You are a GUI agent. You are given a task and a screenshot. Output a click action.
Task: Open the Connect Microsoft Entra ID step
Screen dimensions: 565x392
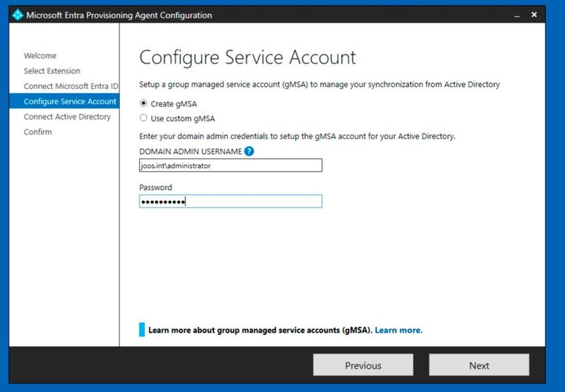click(x=71, y=86)
